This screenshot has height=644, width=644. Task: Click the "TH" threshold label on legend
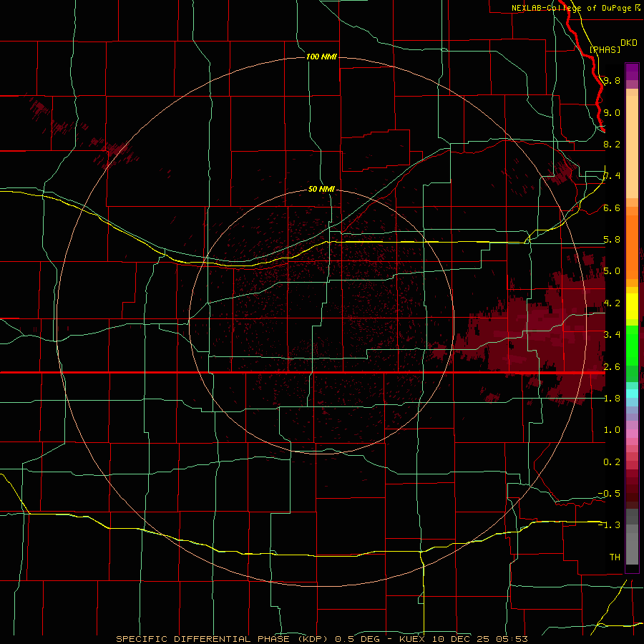pos(615,557)
